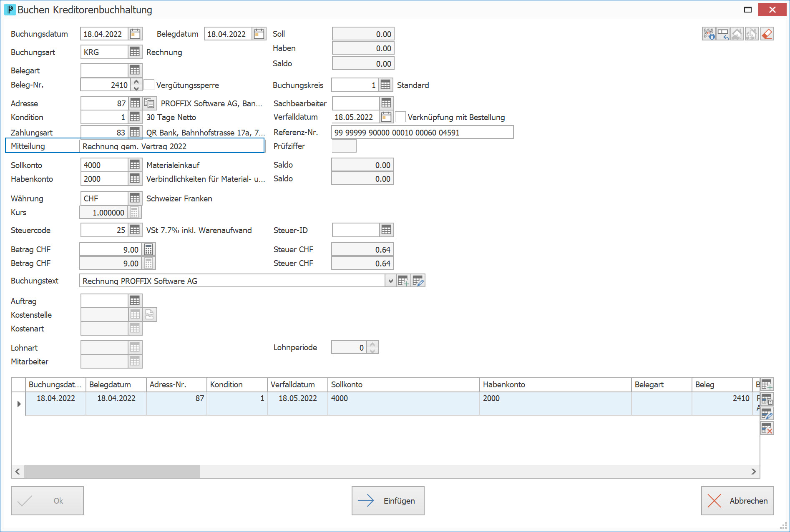
Task: Click the Habenkonto column header
Action: pyautogui.click(x=556, y=384)
